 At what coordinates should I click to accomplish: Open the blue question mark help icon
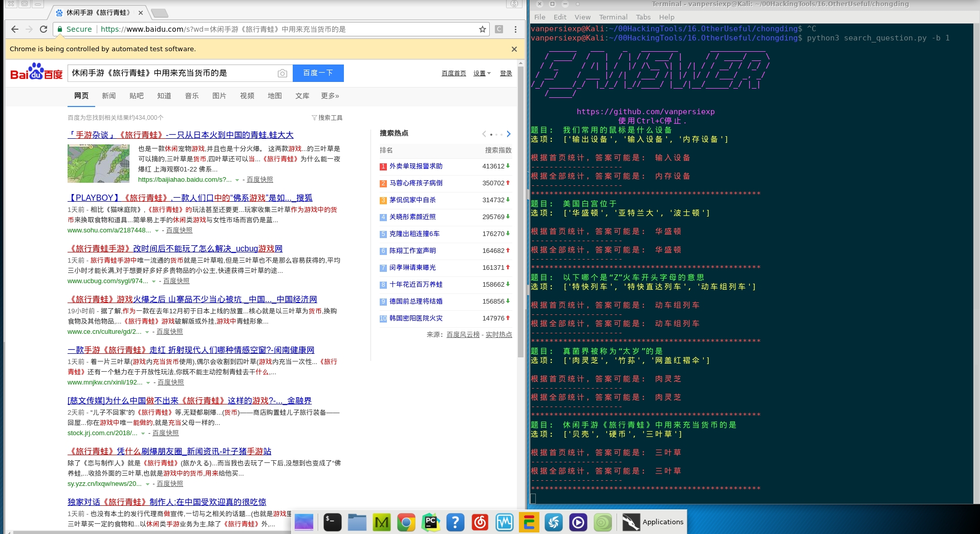coord(455,522)
